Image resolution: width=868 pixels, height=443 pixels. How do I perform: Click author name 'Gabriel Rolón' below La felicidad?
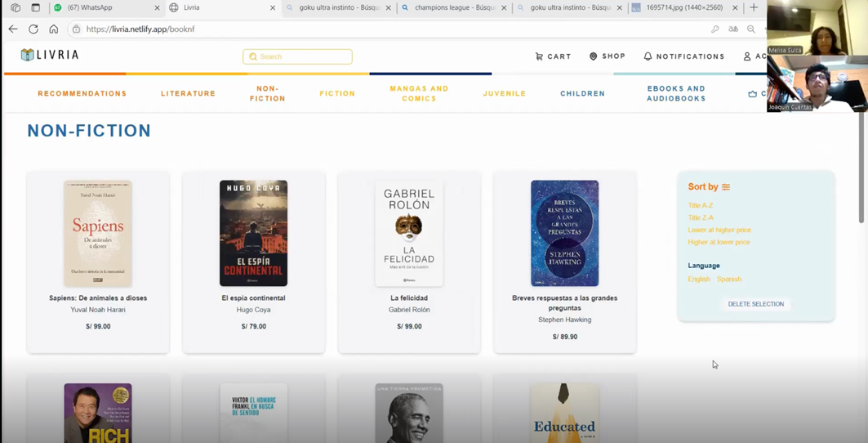pos(409,310)
